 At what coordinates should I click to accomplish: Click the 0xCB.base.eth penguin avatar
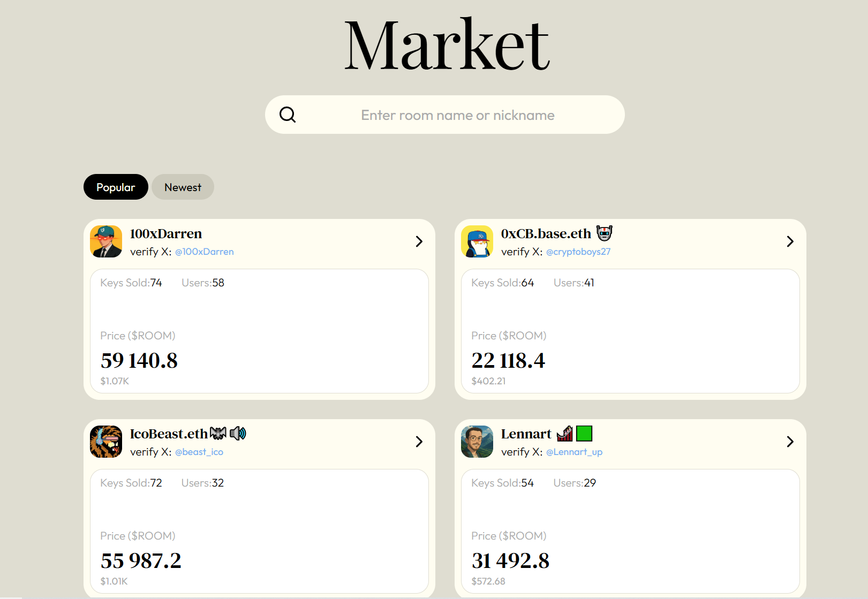click(477, 241)
